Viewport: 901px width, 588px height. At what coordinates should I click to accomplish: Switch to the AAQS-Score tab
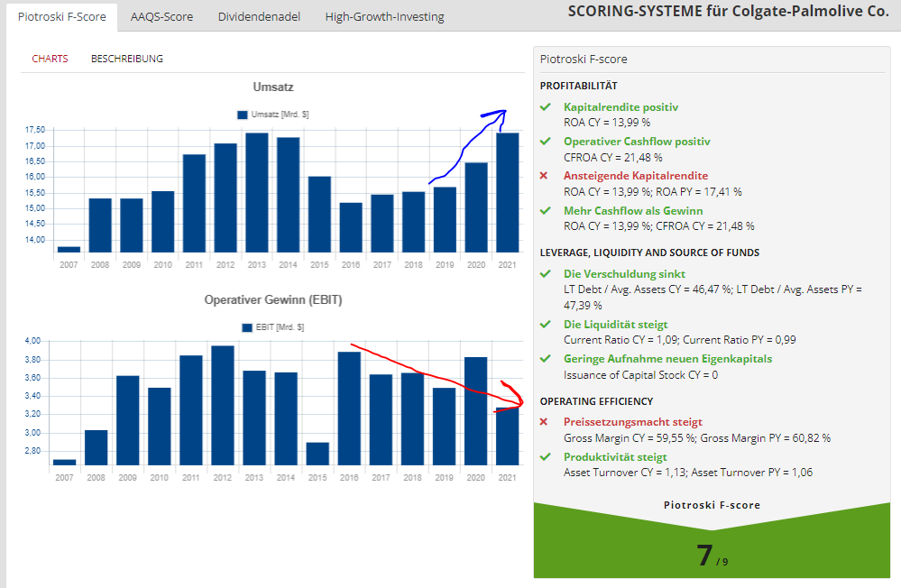point(161,16)
